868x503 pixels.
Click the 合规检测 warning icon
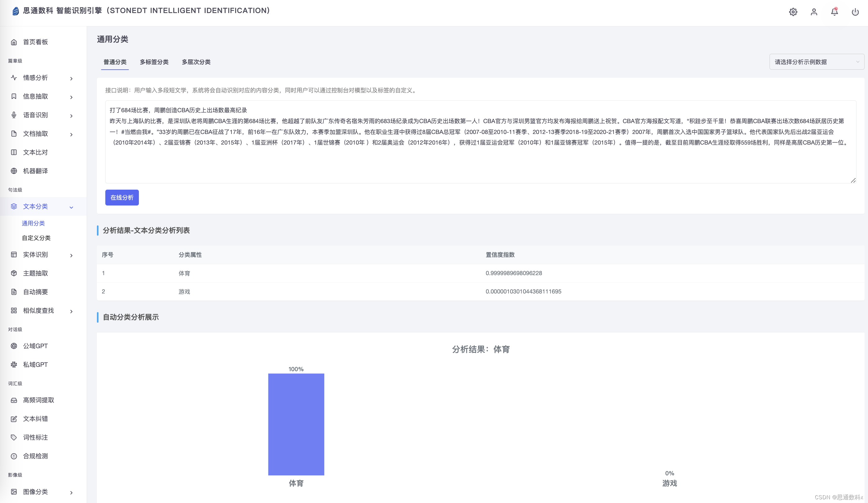14,456
